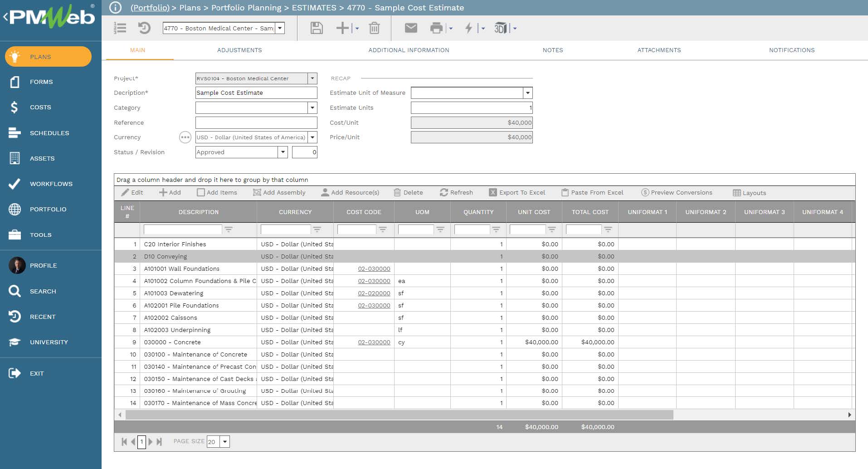Delete the record using the toolbar trash icon
This screenshot has width=868, height=469.
[374, 28]
